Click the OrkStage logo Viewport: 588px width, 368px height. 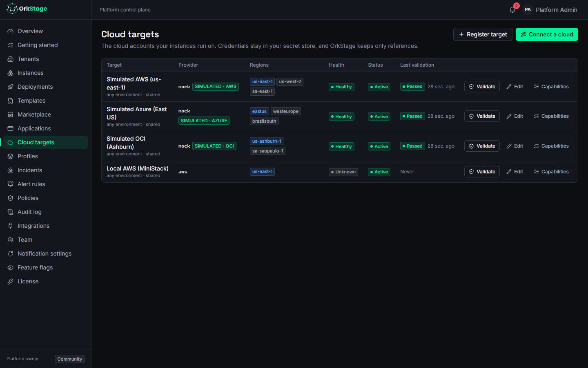pos(27,9)
